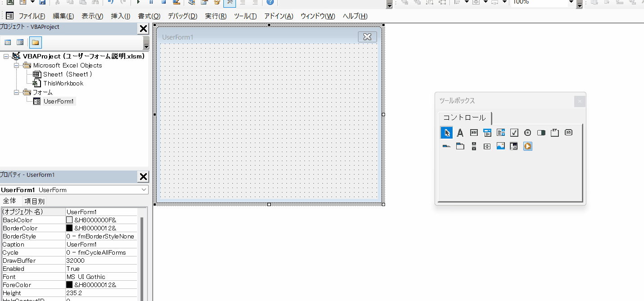Select Sheet1 (Sheet1) in project tree

pos(68,74)
